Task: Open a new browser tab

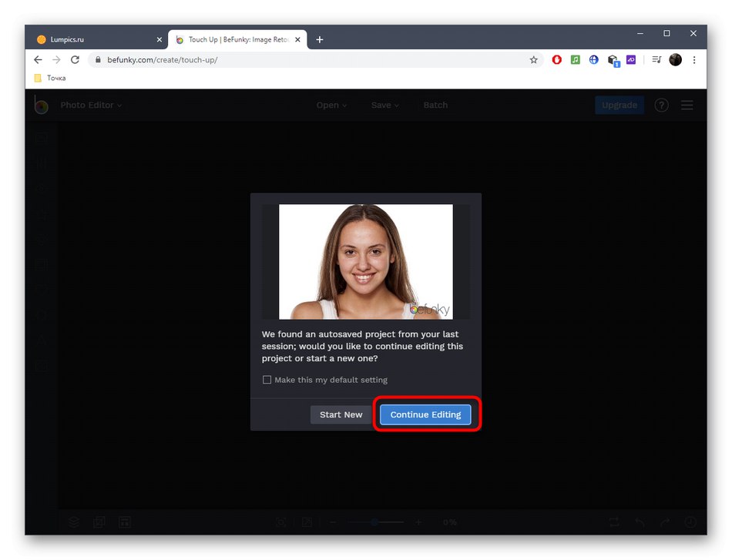Action: click(x=319, y=39)
